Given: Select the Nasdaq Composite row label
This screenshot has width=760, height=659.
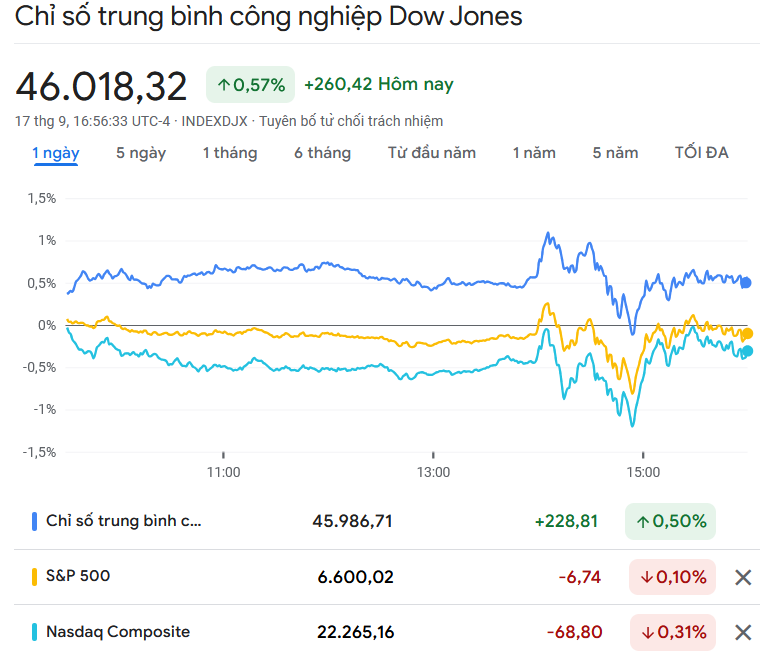Looking at the screenshot, I should point(118,632).
